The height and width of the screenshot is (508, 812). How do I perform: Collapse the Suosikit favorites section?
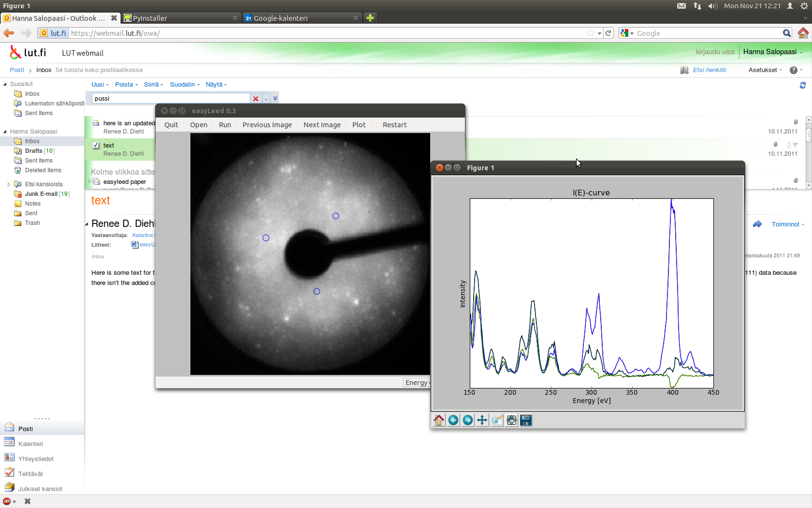[x=5, y=84]
